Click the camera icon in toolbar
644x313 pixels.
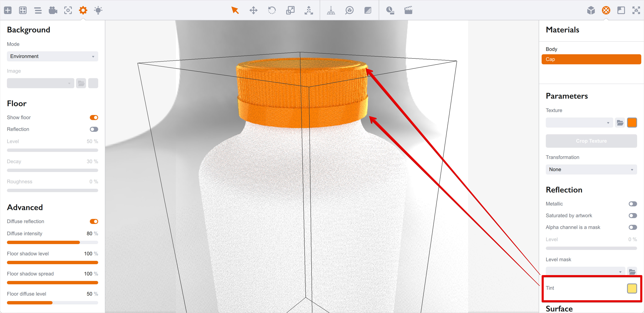(53, 10)
